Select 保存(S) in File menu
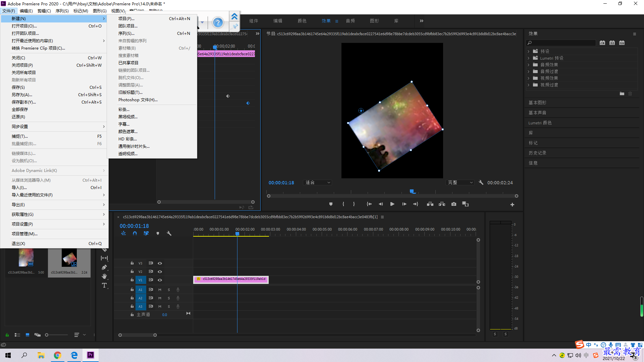 (54, 87)
